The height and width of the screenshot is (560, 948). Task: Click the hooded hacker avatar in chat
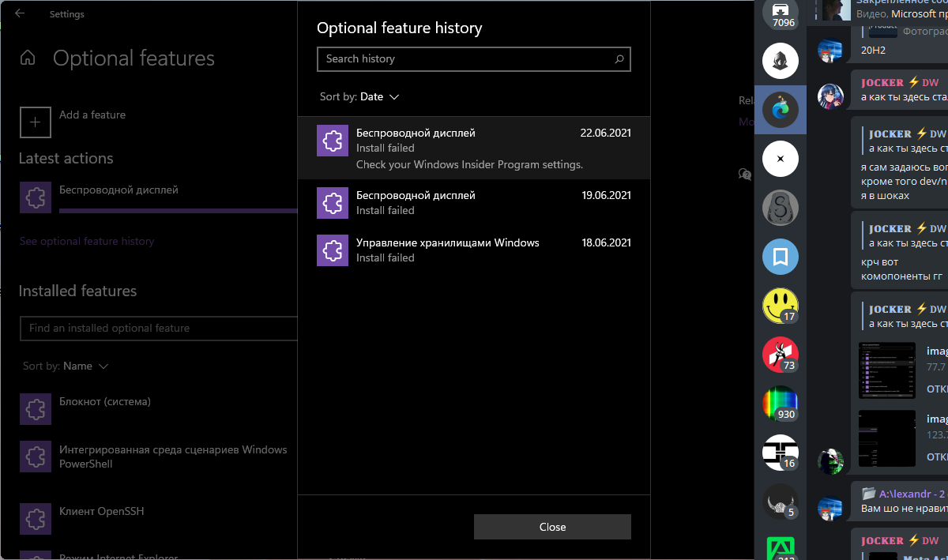[x=830, y=461]
